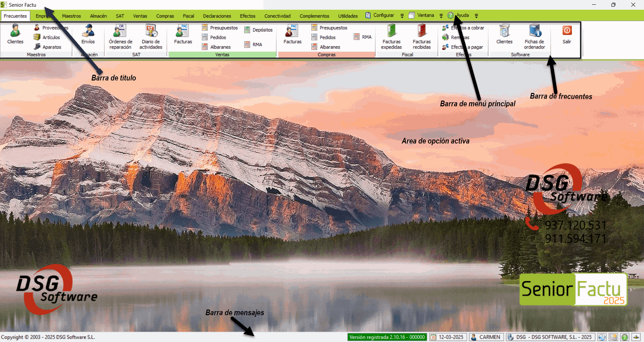Viewport: 644px width, 342px height.
Task: Open Facturas in the Compras group
Action: coord(292,34)
